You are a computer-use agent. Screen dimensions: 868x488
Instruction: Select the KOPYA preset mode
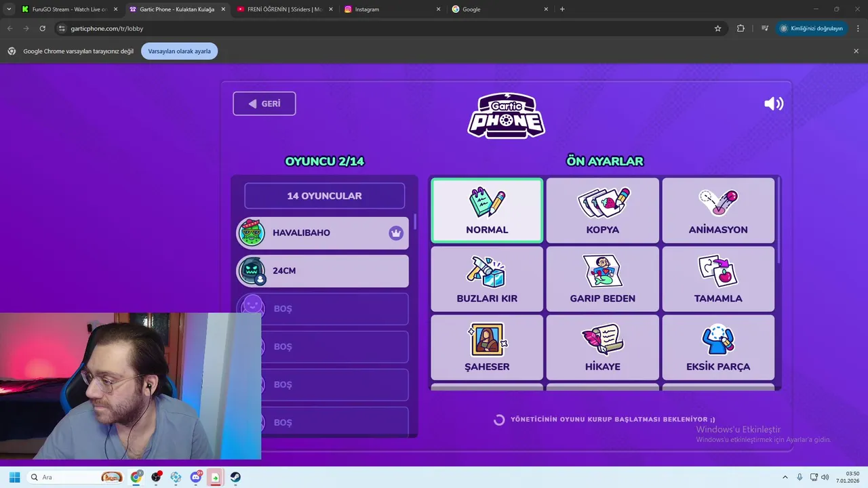tap(603, 210)
